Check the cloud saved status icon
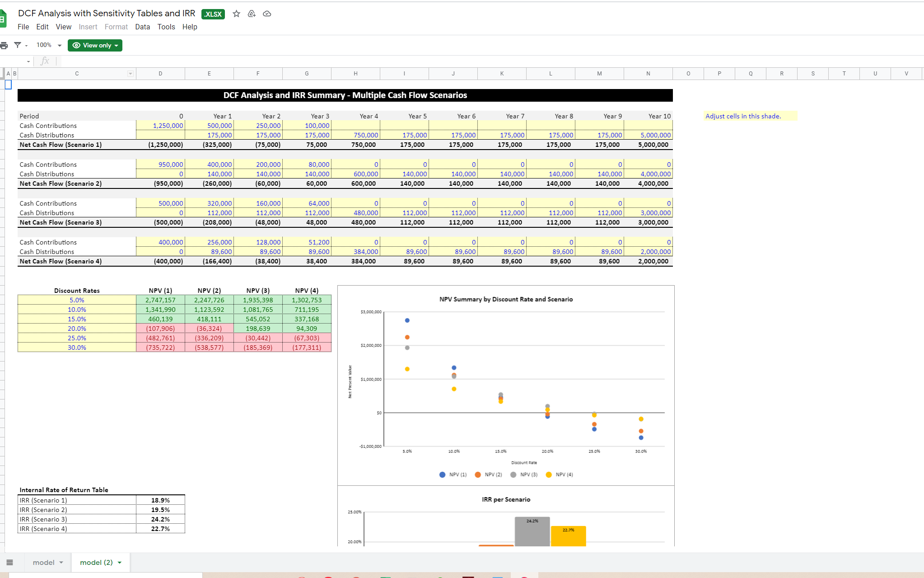 click(x=267, y=14)
